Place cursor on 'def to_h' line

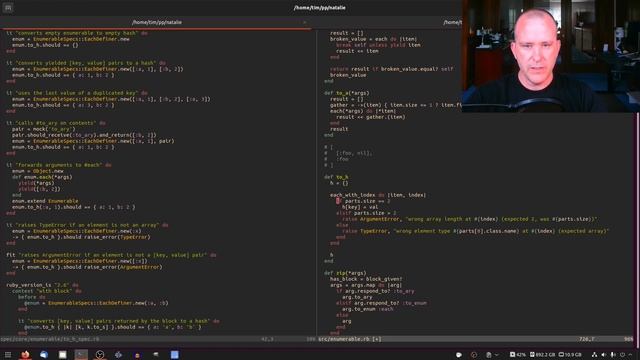pos(336,177)
